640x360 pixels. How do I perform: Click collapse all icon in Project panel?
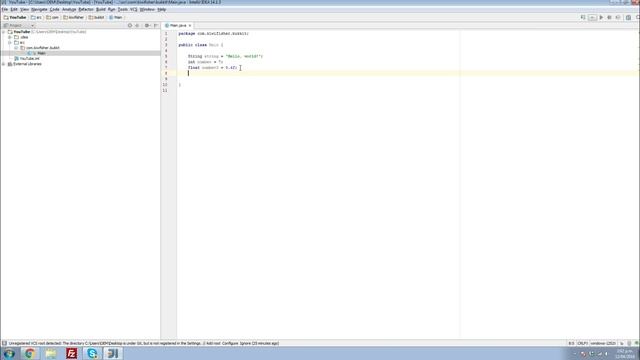click(138, 25)
